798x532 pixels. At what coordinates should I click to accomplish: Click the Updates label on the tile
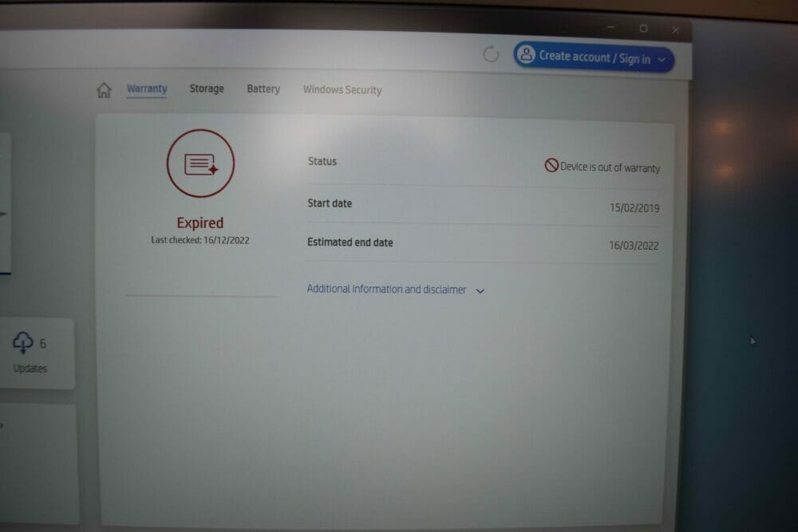[x=30, y=368]
